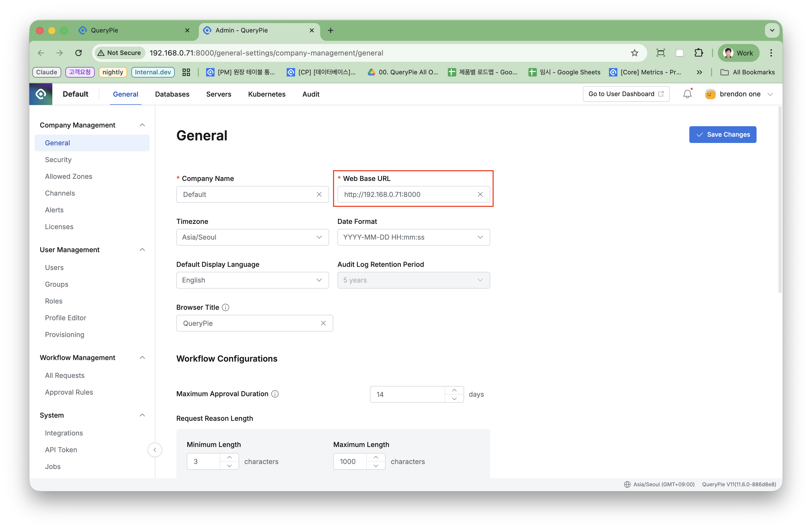
Task: Clear the Web Base URL field
Action: pyautogui.click(x=480, y=194)
